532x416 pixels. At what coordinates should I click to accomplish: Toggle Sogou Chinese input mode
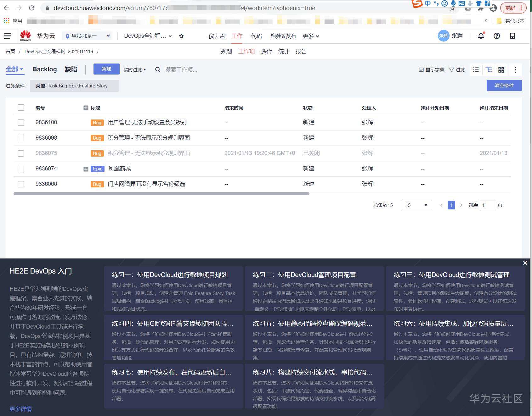[x=427, y=3]
